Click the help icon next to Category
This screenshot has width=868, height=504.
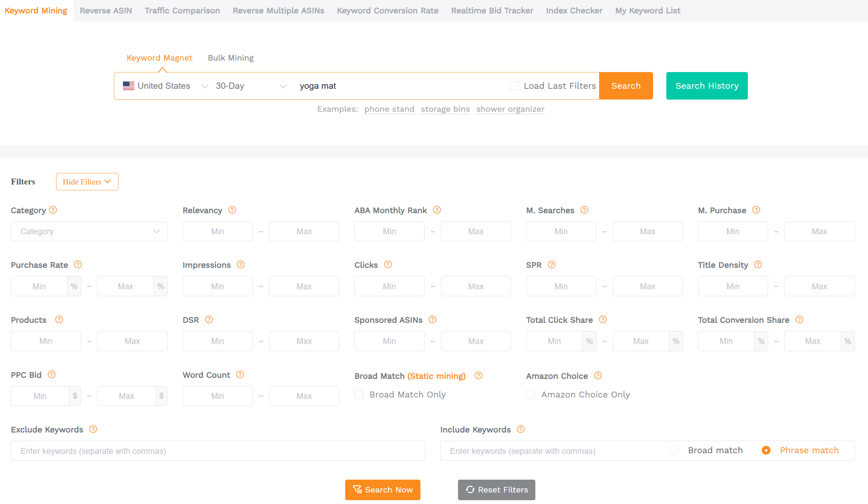click(53, 210)
